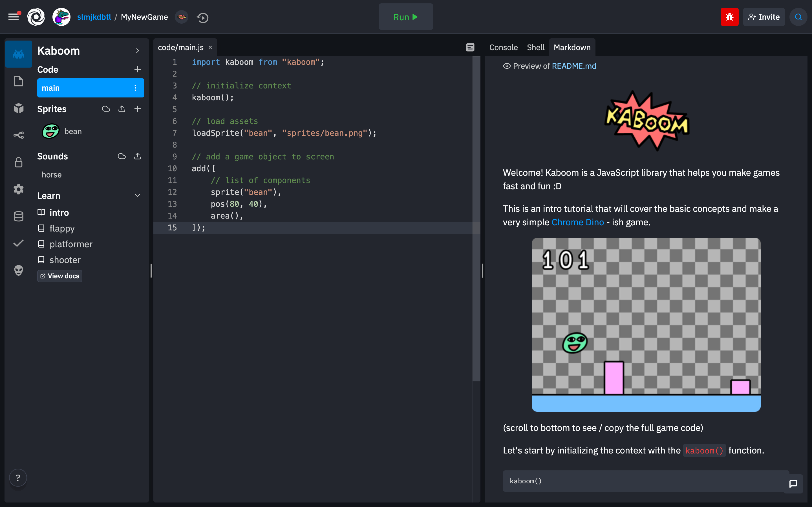Screen dimensions: 812x507
Task: Toggle the hamburger main menu
Action: click(x=14, y=17)
